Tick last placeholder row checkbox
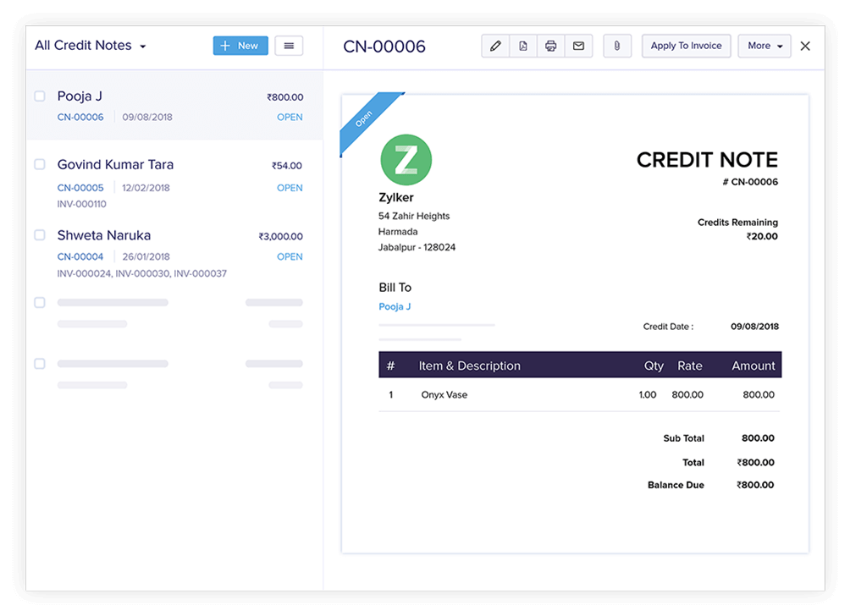Viewport: 850px width, 616px height. (40, 364)
